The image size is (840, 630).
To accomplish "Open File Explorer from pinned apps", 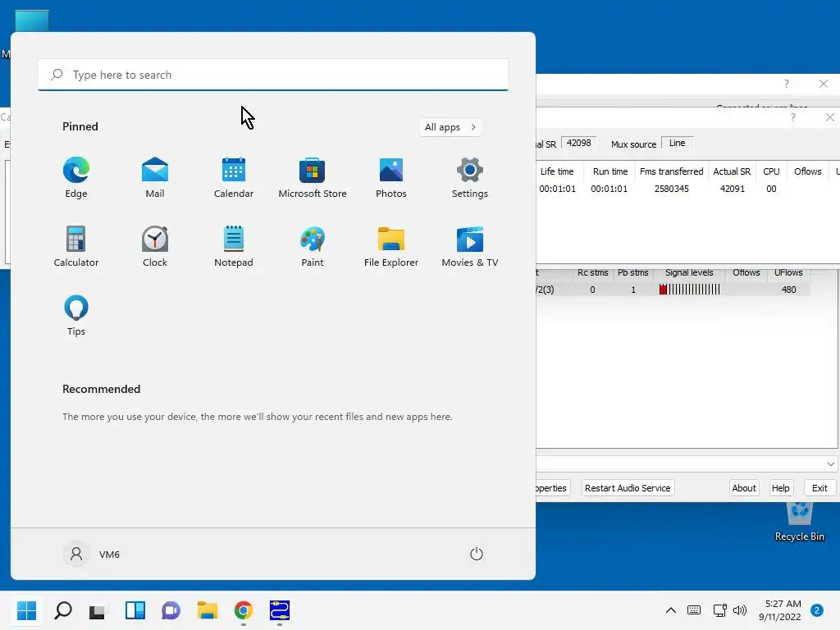I will (391, 246).
